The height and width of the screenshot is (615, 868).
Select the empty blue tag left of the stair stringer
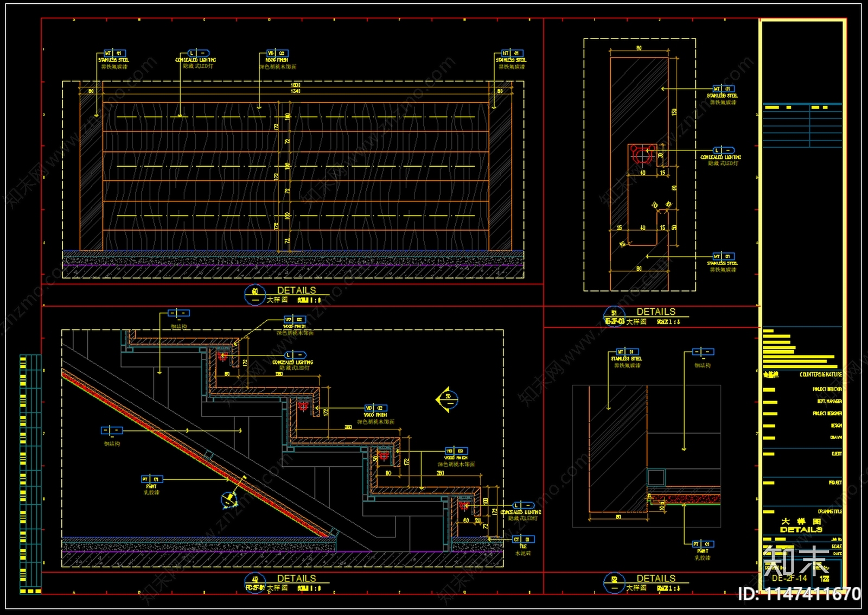[112, 430]
